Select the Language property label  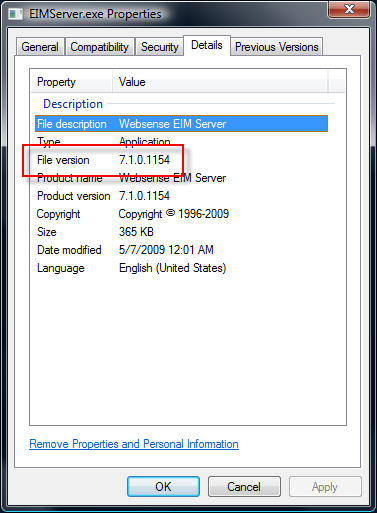coord(61,268)
